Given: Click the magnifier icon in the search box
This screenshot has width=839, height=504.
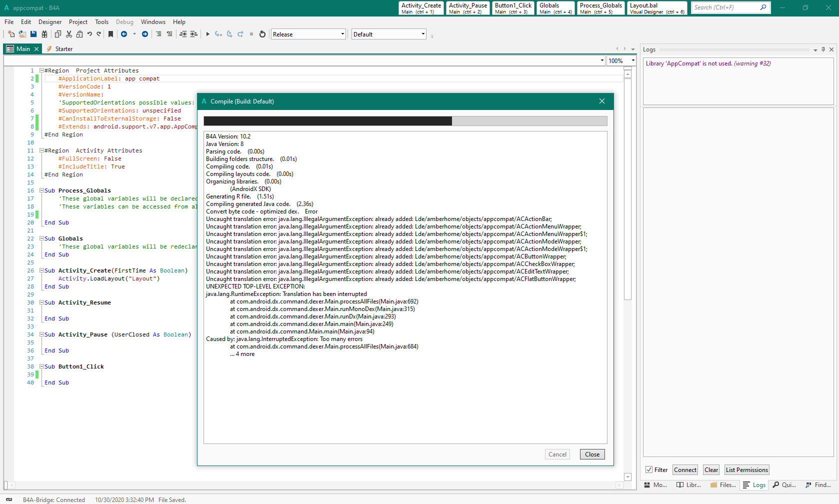Looking at the screenshot, I should 763,7.
